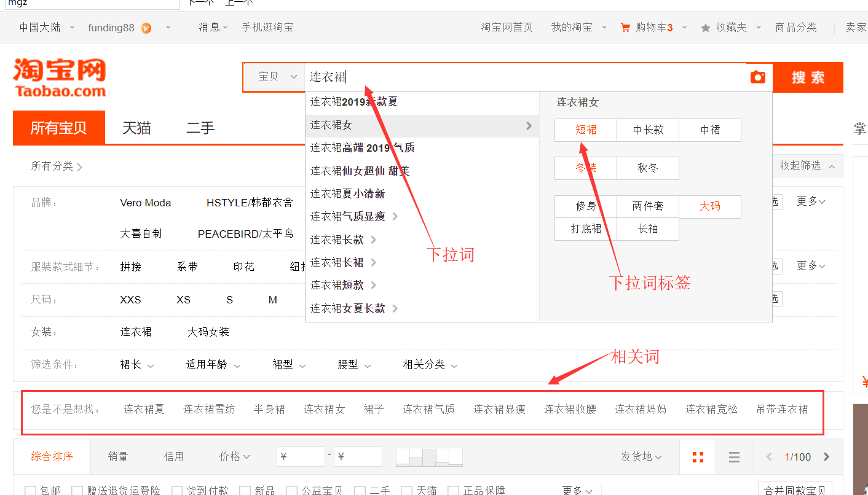Open the shopping cart icon
Image resolution: width=868 pixels, height=495 pixels.
point(625,28)
